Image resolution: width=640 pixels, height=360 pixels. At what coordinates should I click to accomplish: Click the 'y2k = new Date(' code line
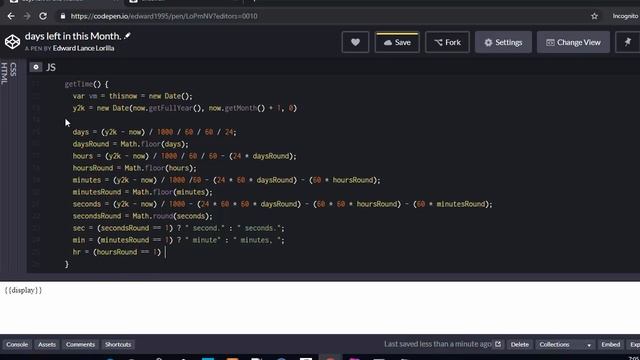coord(185,108)
